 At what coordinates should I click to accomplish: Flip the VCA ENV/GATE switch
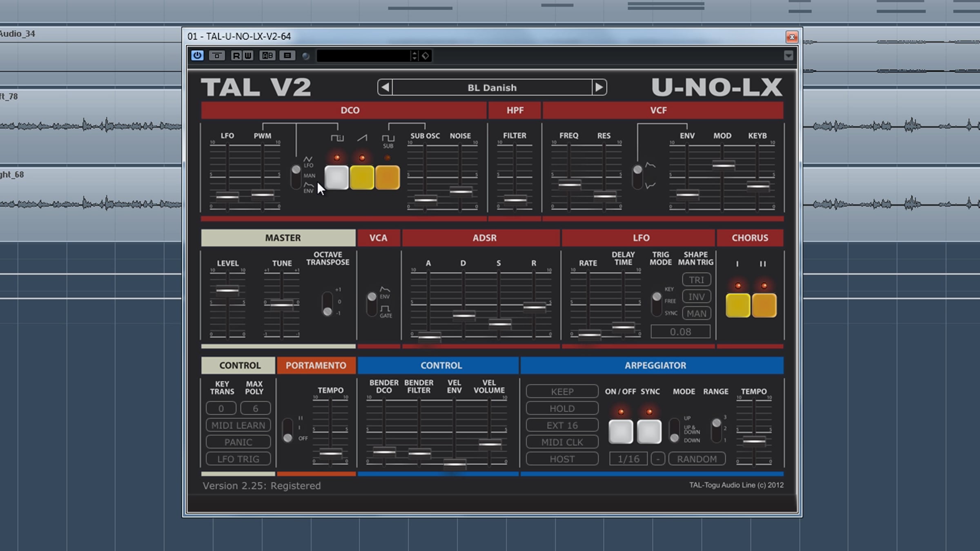(372, 304)
